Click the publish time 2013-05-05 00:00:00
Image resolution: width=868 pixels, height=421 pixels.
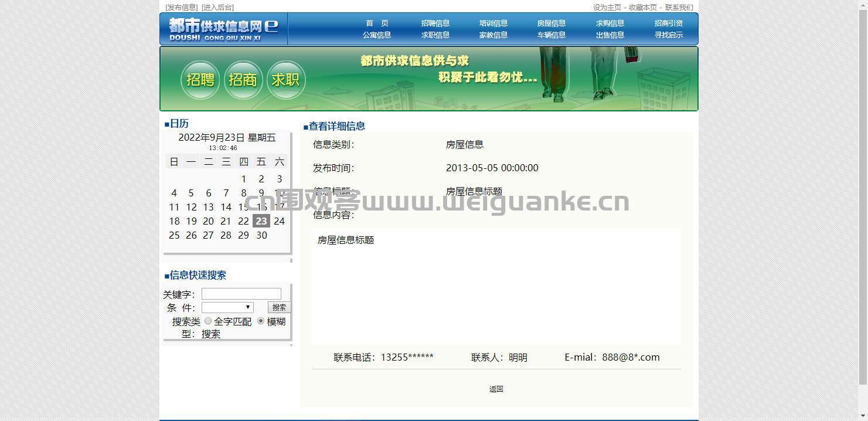(x=492, y=168)
